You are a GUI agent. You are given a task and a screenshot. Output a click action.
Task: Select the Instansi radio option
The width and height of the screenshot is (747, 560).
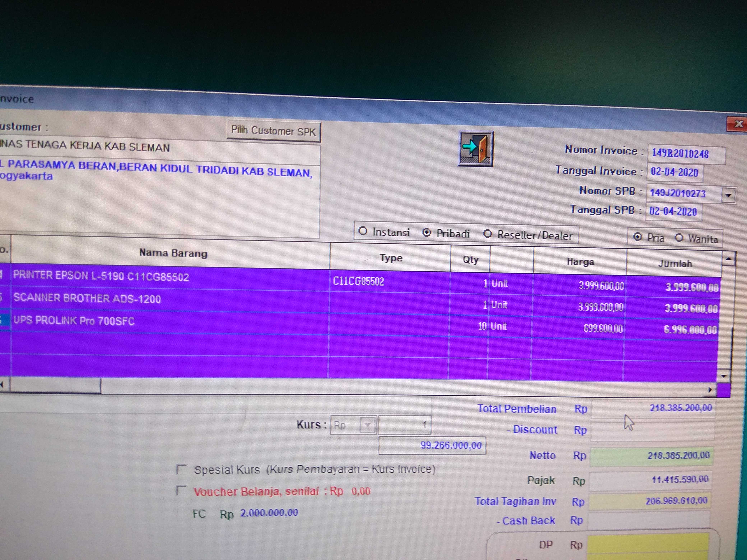[363, 231]
